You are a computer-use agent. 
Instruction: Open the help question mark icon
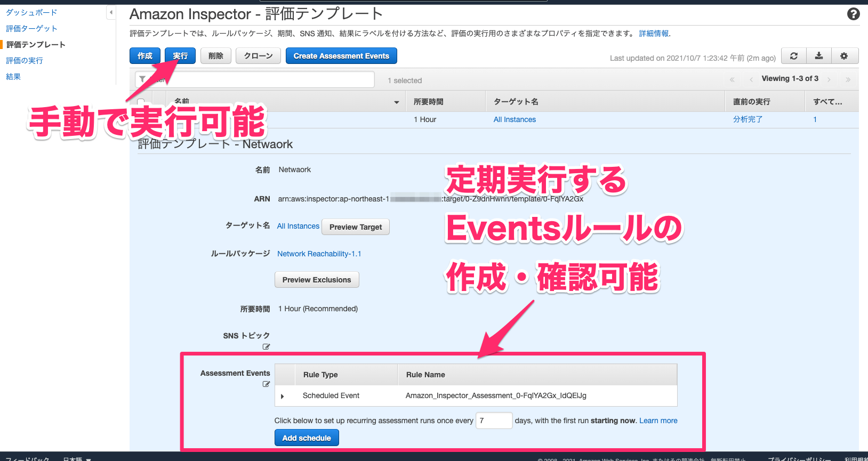(853, 14)
